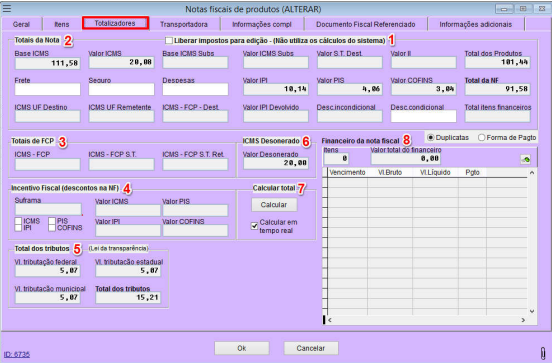Click the Cancelar button
Viewport: 552px width, 363px height.
click(311, 348)
